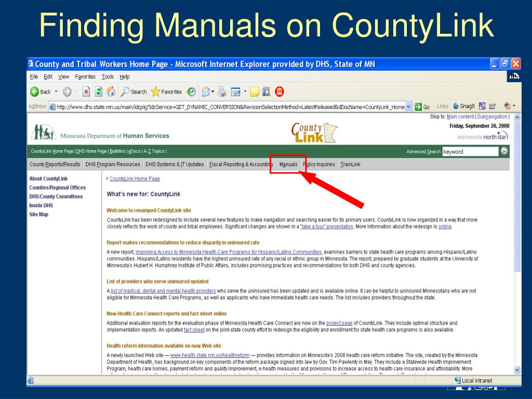Click the Forward navigation arrow
Screen dimensions: 532x399
(67, 91)
